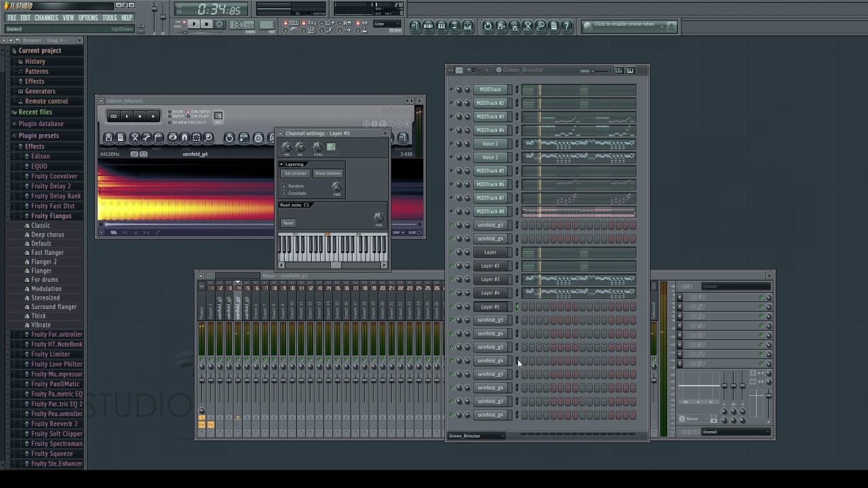The width and height of the screenshot is (868, 488).
Task: Open the Line snap dropdown
Action: coord(387,24)
